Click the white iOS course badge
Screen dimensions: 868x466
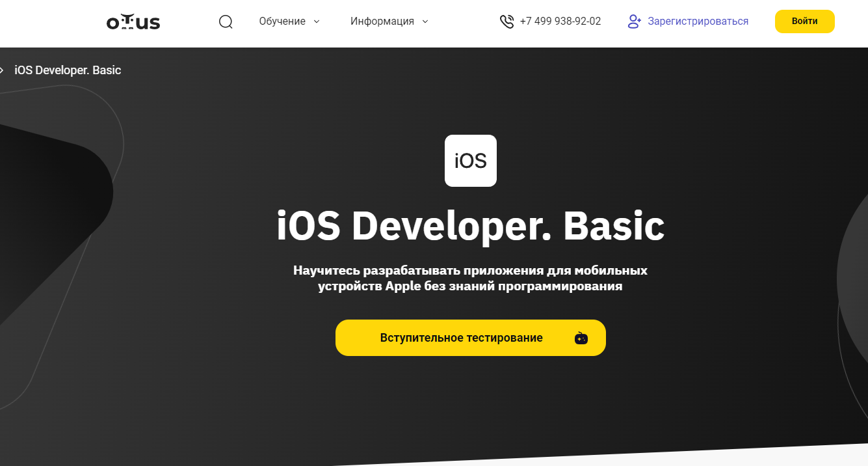point(471,161)
